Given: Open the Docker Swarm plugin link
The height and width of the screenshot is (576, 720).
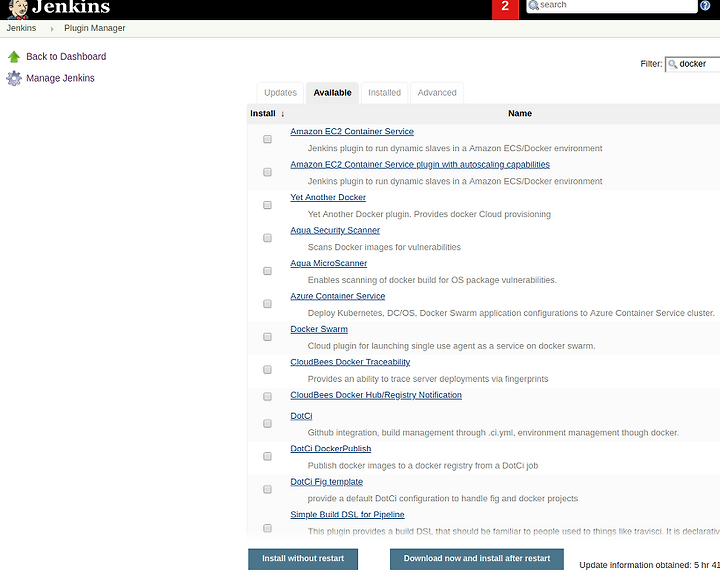Looking at the screenshot, I should [319, 329].
